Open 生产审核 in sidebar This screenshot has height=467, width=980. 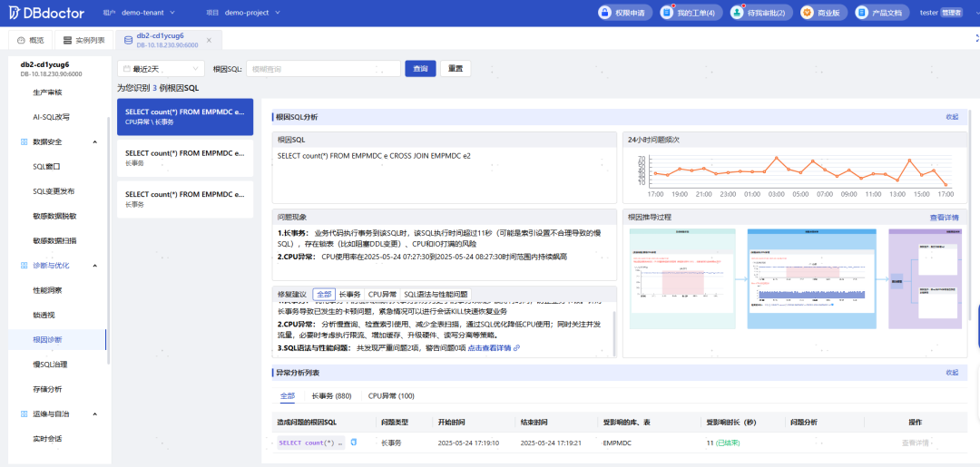pyautogui.click(x=47, y=92)
